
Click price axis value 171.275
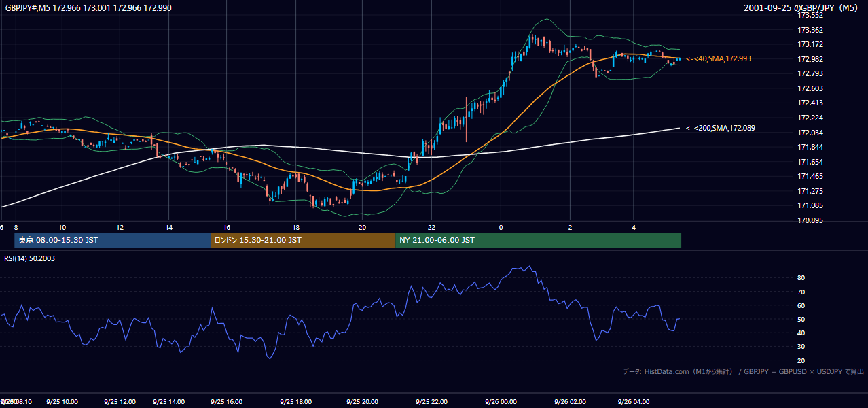(810, 191)
